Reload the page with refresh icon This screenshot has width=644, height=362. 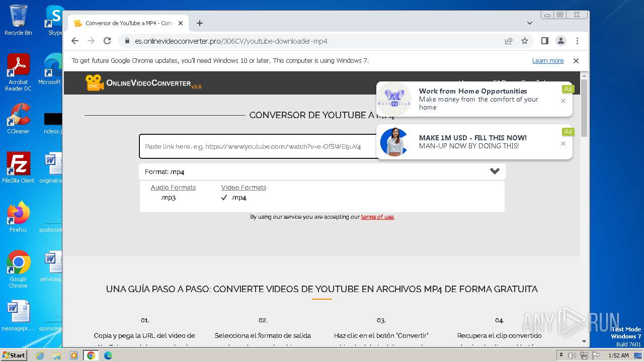[x=107, y=41]
